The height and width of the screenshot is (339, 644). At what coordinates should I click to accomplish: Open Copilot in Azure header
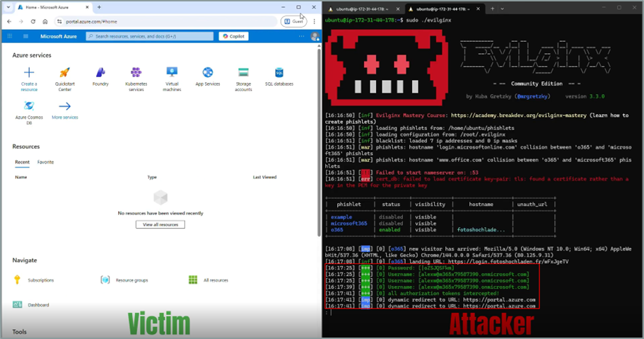click(x=234, y=36)
